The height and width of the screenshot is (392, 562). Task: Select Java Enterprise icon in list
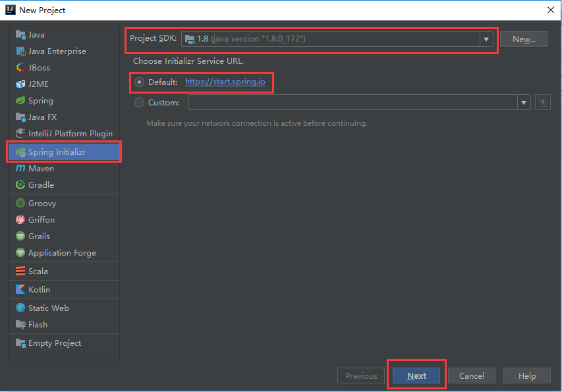pyautogui.click(x=20, y=51)
